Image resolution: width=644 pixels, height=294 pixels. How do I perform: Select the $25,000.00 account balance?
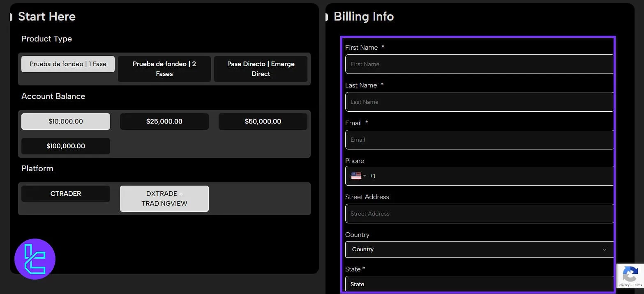pos(164,121)
